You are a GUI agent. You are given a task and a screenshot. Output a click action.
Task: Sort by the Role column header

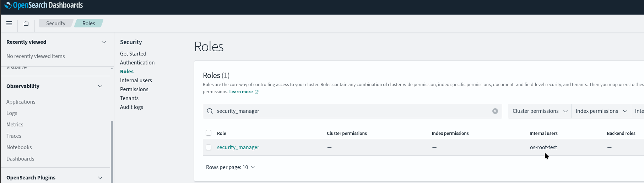pos(222,134)
